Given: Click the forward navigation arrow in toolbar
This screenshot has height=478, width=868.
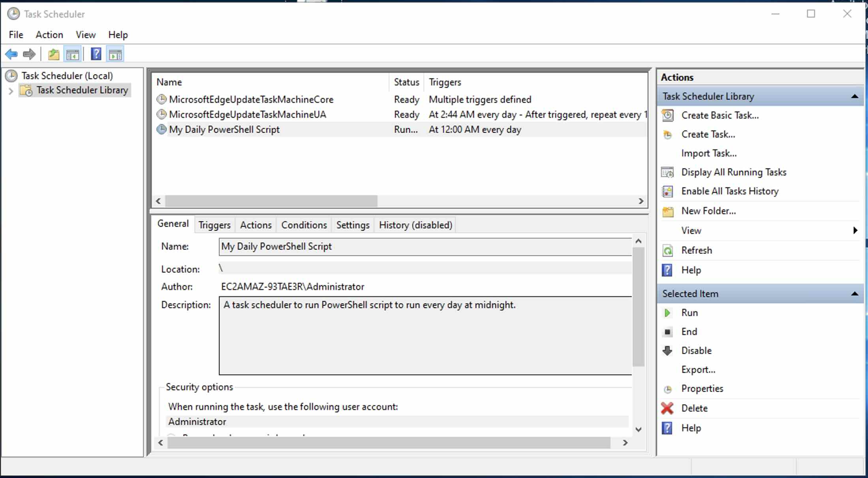Looking at the screenshot, I should (29, 54).
